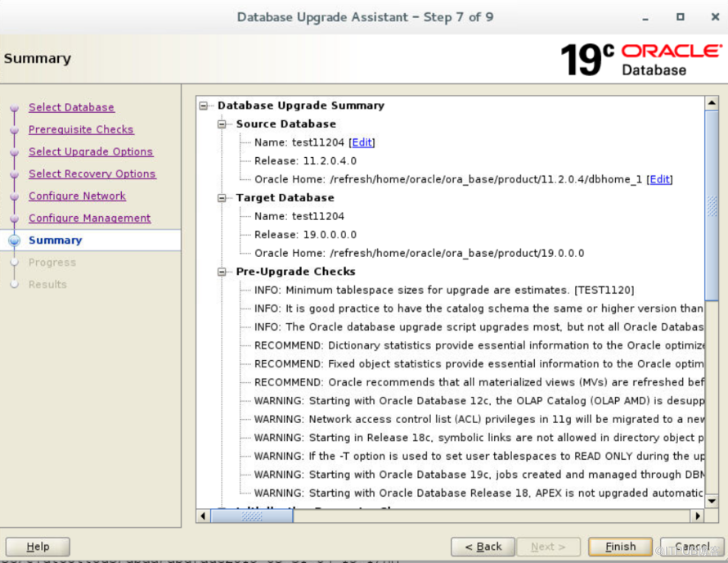Click the horizontal scrollbar right arrow
This screenshot has height=563, width=728.
(697, 516)
